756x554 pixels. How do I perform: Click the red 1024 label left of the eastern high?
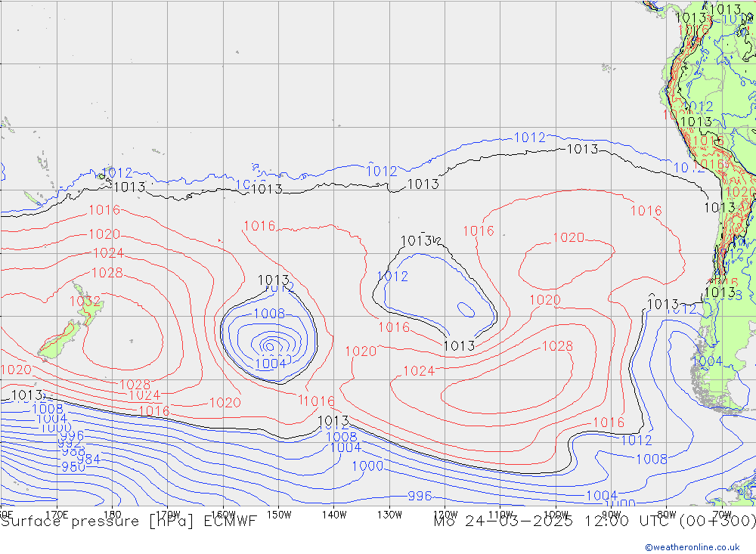point(419,370)
